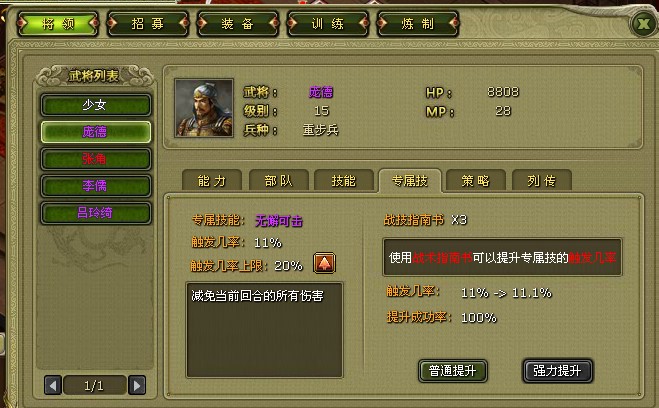Image resolution: width=659 pixels, height=408 pixels.
Task: Click the 强力提升 button
Action: click(557, 371)
